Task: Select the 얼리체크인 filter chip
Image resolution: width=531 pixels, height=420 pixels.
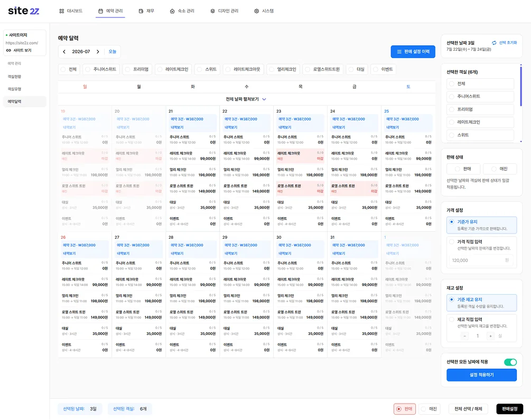Action: click(283, 69)
